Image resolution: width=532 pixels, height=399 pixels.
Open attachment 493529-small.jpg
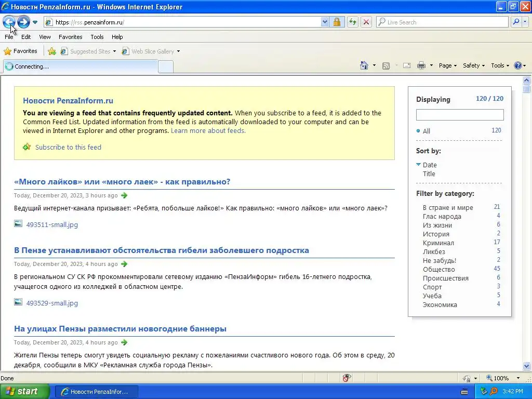52,303
